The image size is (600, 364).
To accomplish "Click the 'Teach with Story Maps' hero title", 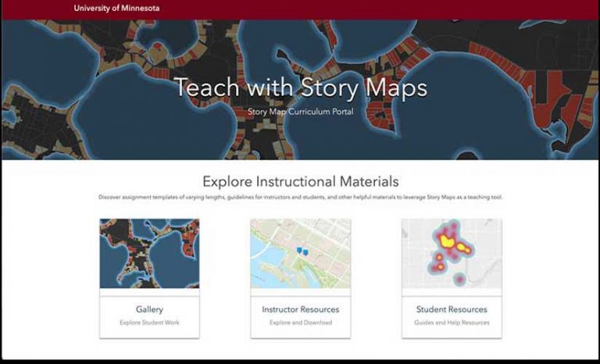I will pyautogui.click(x=301, y=87).
